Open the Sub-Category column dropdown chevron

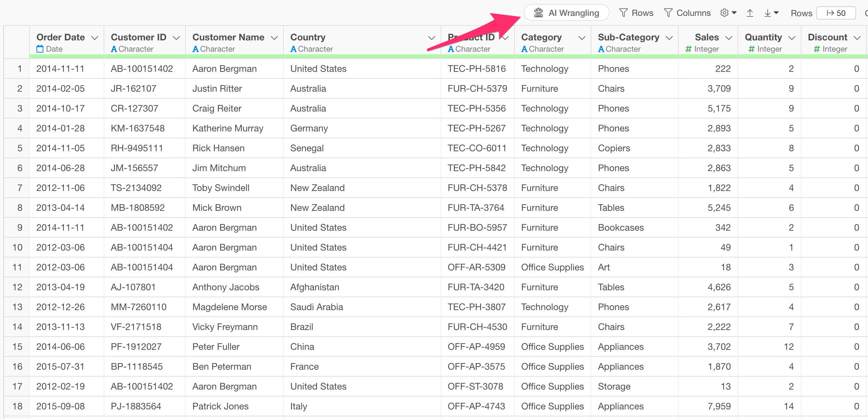point(669,38)
